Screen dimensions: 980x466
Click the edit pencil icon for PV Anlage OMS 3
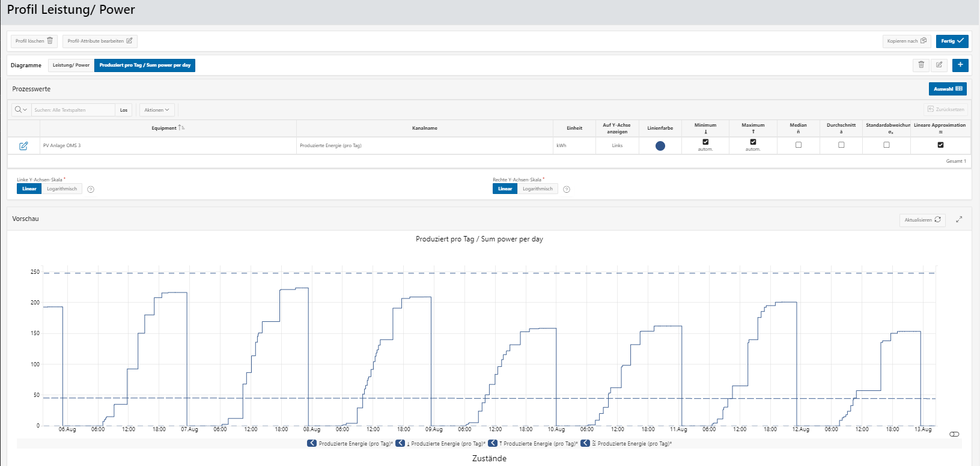click(x=23, y=146)
